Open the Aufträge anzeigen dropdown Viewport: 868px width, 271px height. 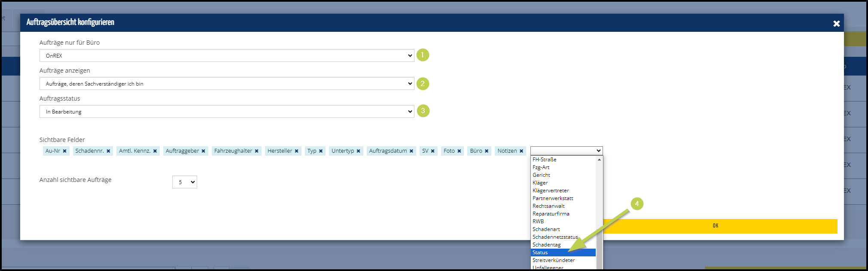[x=227, y=83]
